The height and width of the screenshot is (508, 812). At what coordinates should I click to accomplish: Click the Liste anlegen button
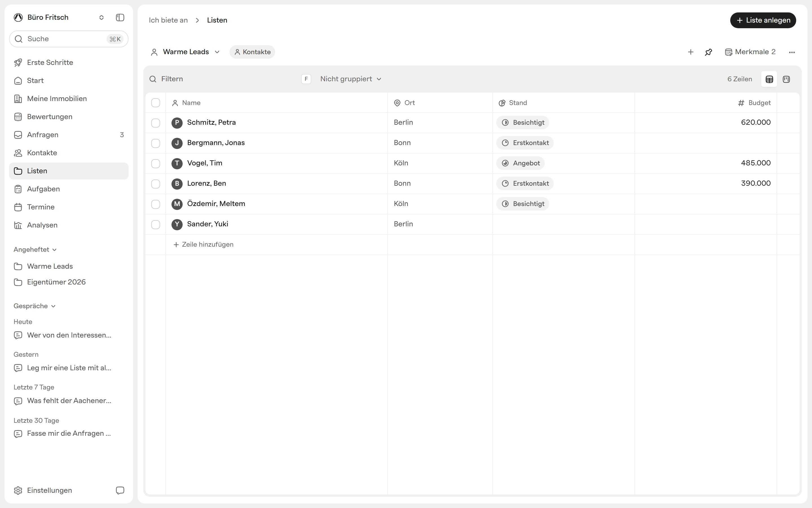click(x=763, y=20)
